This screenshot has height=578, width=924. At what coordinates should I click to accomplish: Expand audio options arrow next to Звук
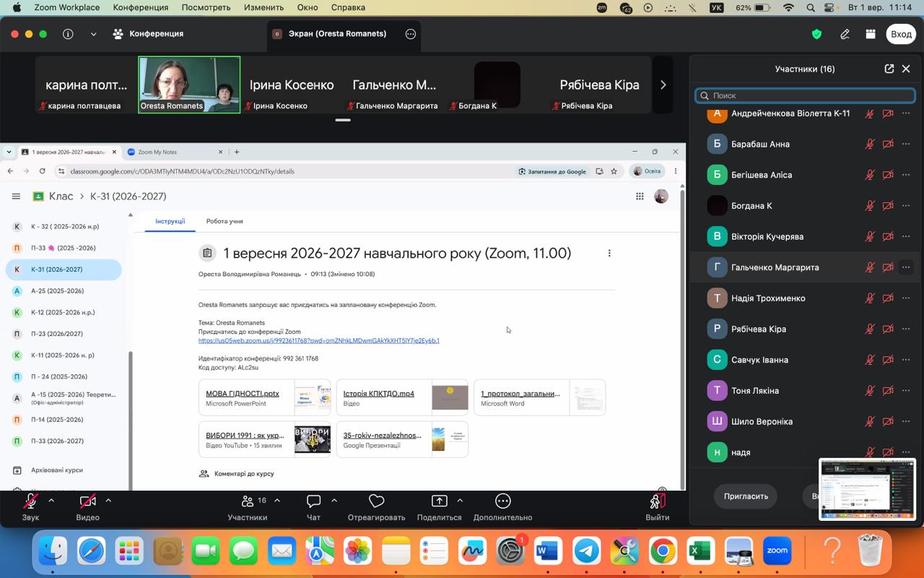(51, 500)
